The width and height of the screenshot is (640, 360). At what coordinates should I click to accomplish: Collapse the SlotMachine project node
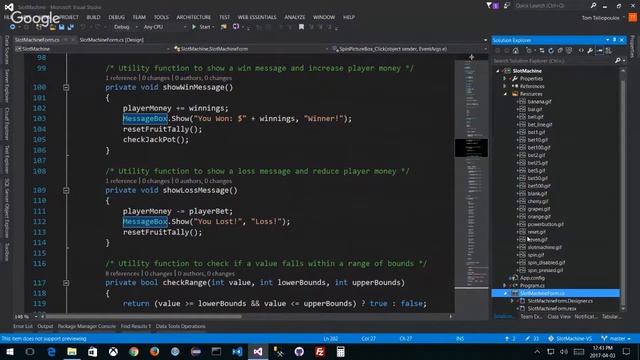click(x=498, y=71)
